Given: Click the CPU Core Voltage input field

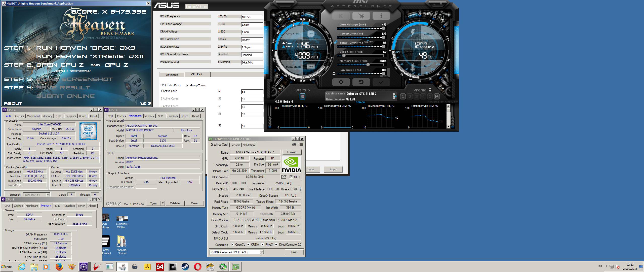Looking at the screenshot, I should (x=252, y=25).
